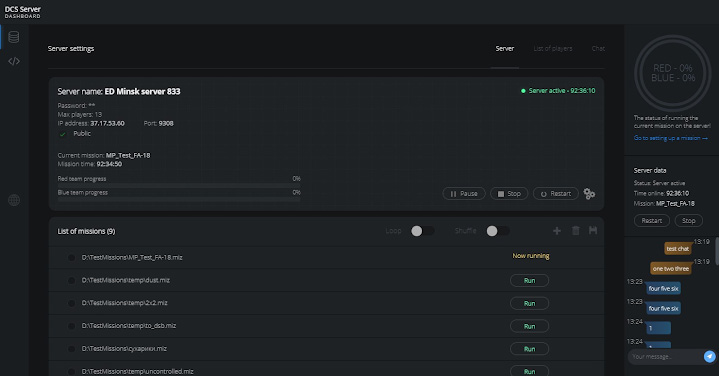Click 'four five six' message at first 13:23

pyautogui.click(x=664, y=288)
